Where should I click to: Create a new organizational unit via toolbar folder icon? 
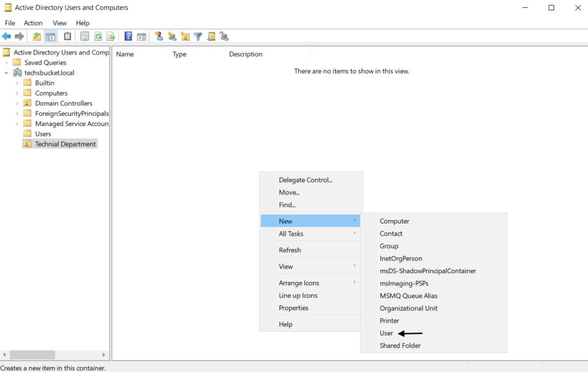tap(185, 36)
